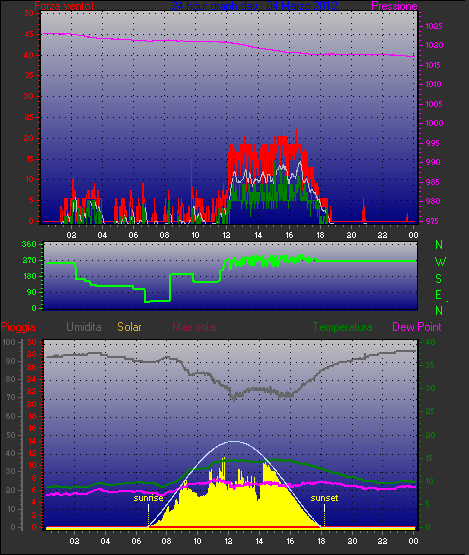Image resolution: width=469 pixels, height=555 pixels.
Task: Click the Pioggia legend label
Action: pyautogui.click(x=18, y=327)
